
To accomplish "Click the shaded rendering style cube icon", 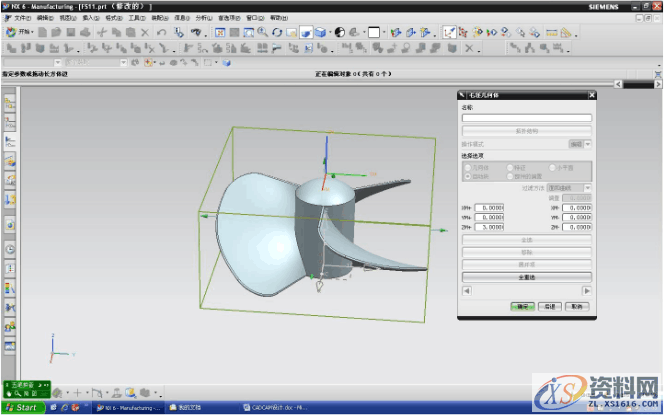I will (307, 32).
